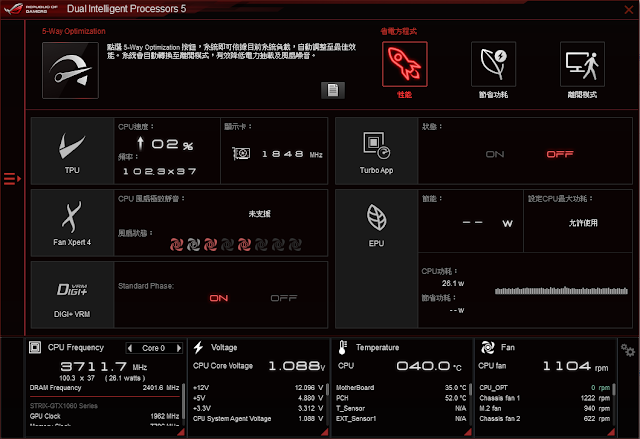Click the +12V voltage row
640x439 pixels.
click(258, 388)
